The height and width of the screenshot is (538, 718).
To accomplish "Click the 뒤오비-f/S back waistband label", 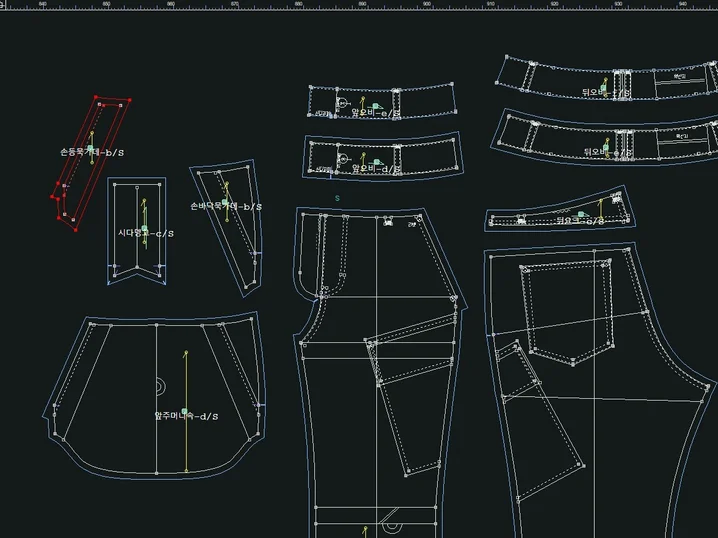I will [606, 92].
